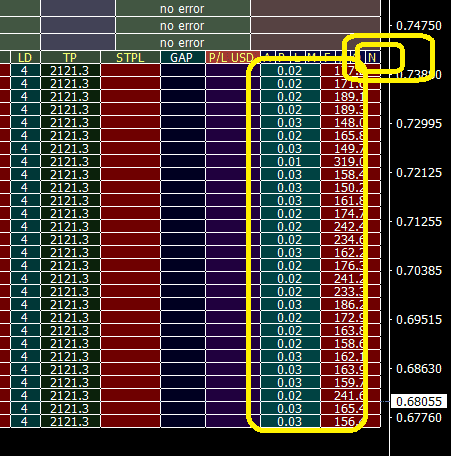Click the 0.70385 price axis label
The width and height of the screenshot is (451, 456).
pos(419,271)
